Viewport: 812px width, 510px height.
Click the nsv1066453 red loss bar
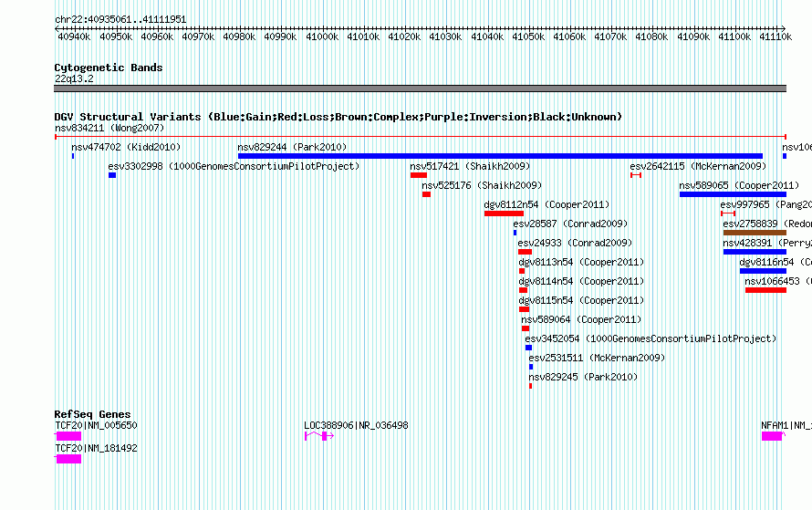coord(765,290)
